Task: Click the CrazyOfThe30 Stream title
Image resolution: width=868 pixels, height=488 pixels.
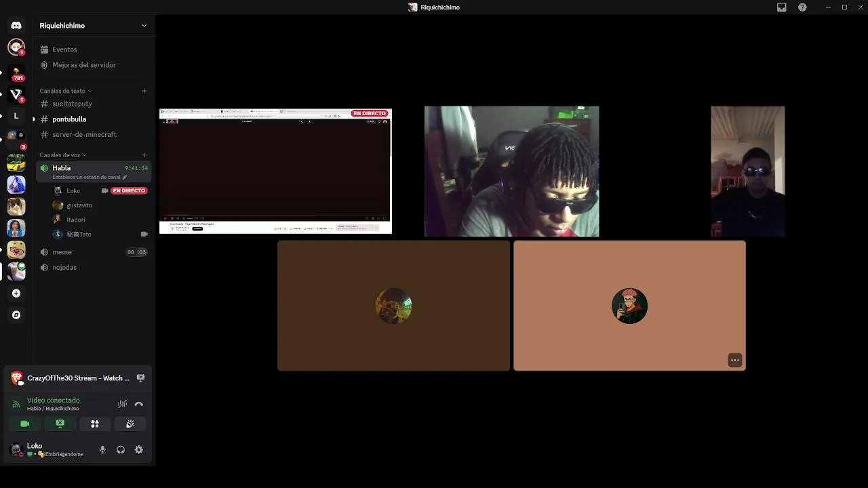Action: coord(78,378)
